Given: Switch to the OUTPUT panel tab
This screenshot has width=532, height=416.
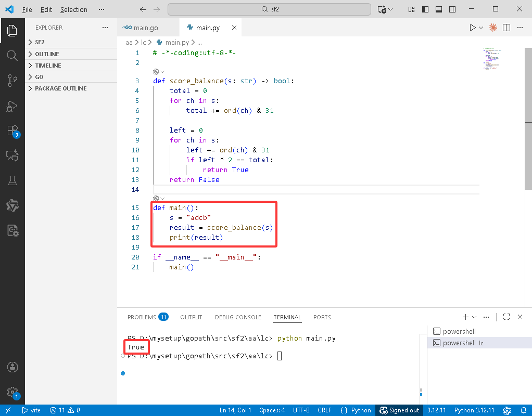Looking at the screenshot, I should tap(191, 317).
